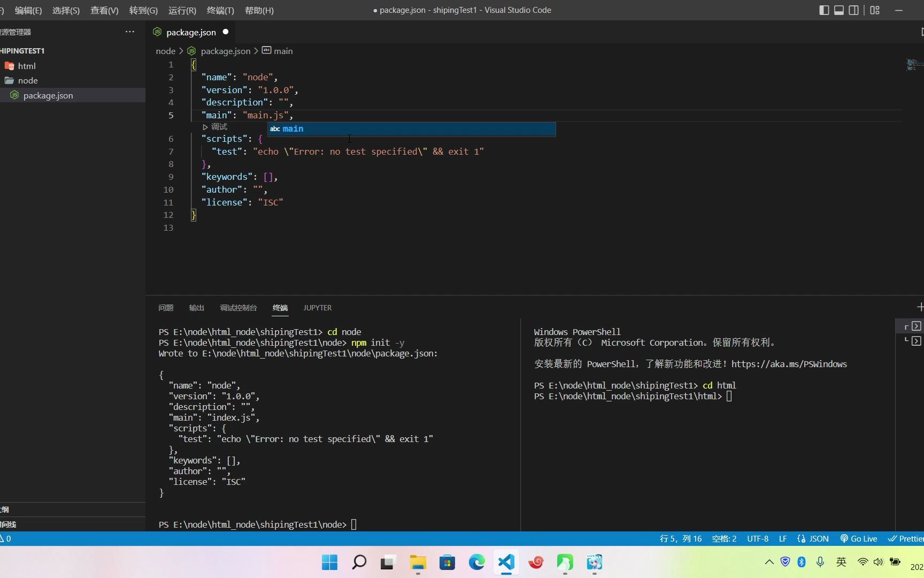Open the 查看(V) menu
Screen dimensions: 924x578
coord(104,10)
